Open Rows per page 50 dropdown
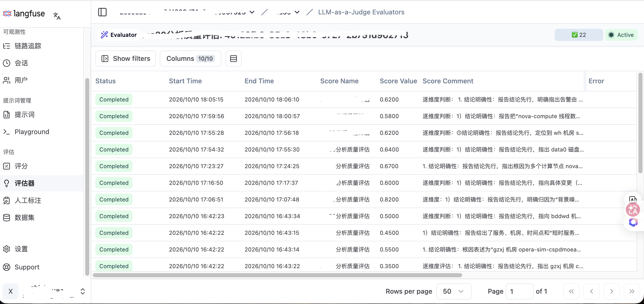Viewport: 644px width, 304px height. coord(454,291)
